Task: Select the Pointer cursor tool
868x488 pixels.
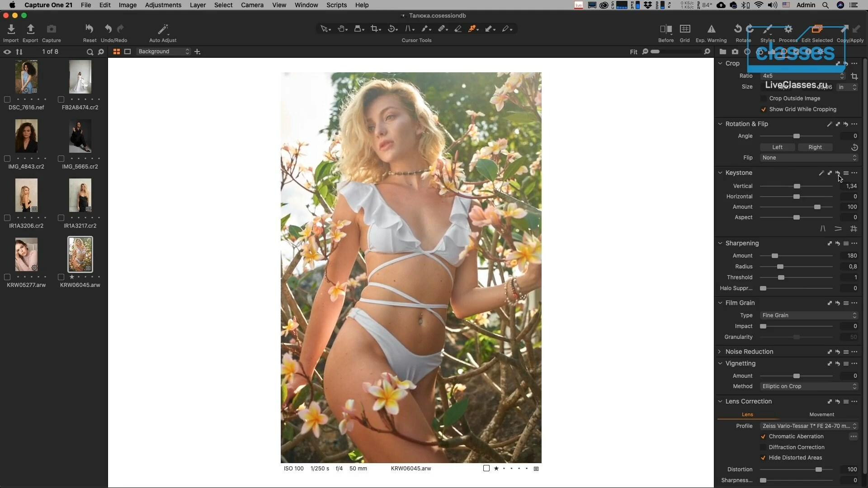Action: click(x=325, y=29)
